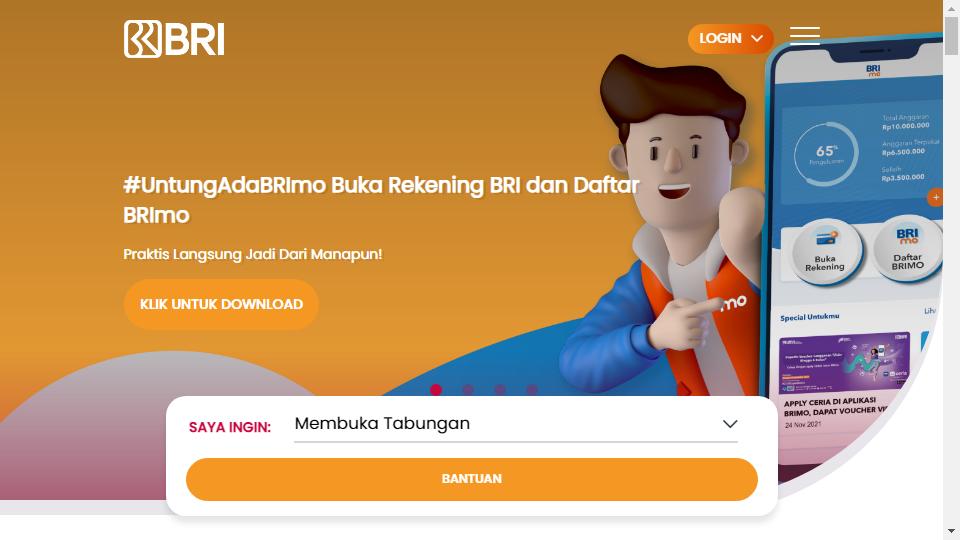Select the first red carousel dot

(x=436, y=389)
